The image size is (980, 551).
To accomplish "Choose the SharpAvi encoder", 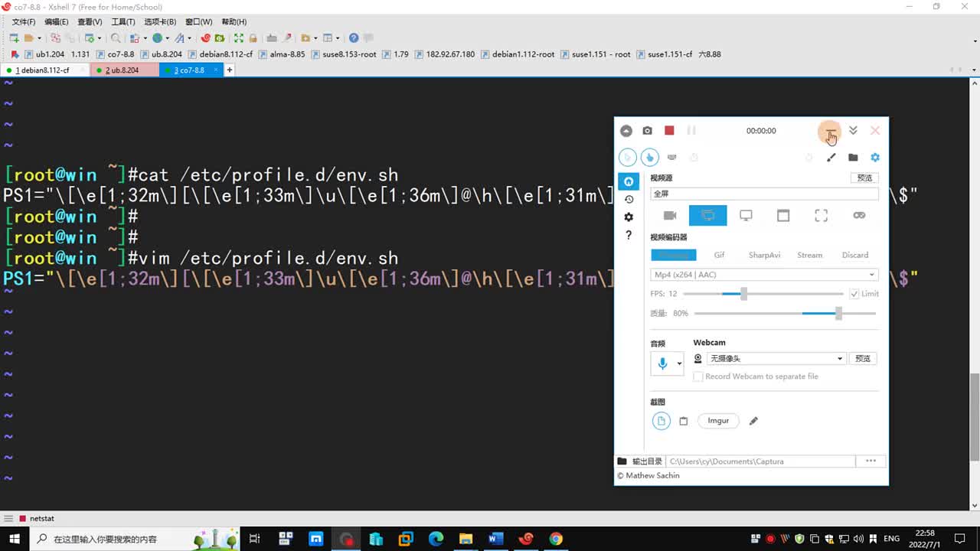I will click(x=764, y=255).
